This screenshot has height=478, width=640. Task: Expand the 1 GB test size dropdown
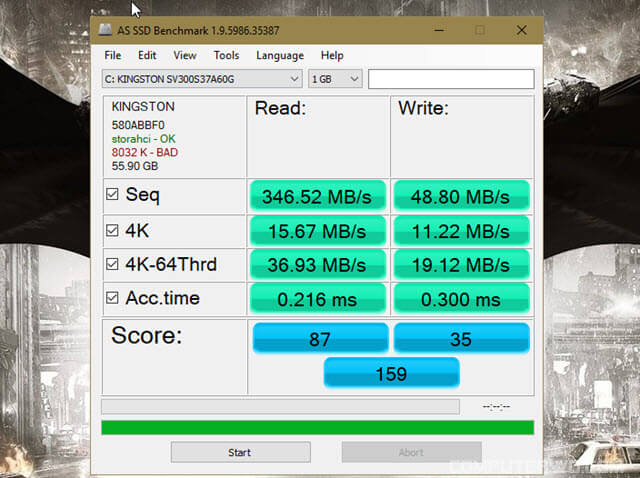click(x=335, y=78)
